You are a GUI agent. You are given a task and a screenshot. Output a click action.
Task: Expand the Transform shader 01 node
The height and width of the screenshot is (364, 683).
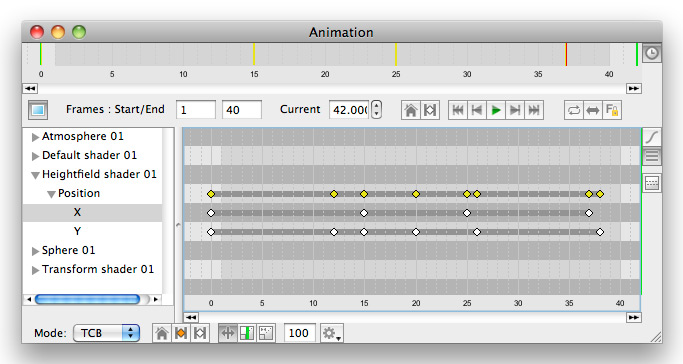35,270
